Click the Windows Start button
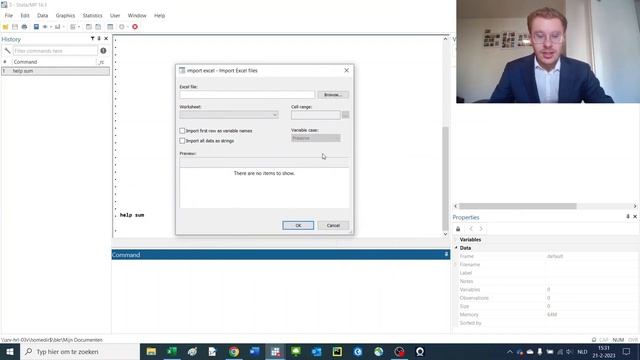 (x=10, y=351)
